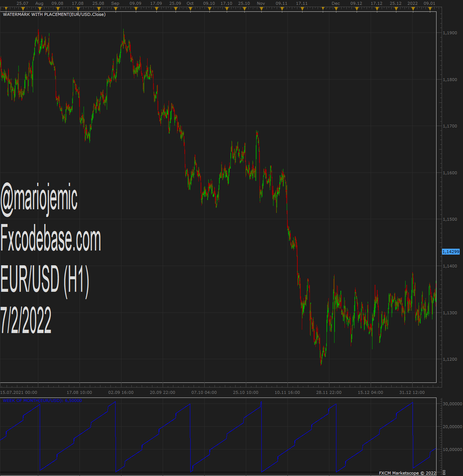Select the 28.11 22:00 time label
463x476 pixels.
(329, 392)
